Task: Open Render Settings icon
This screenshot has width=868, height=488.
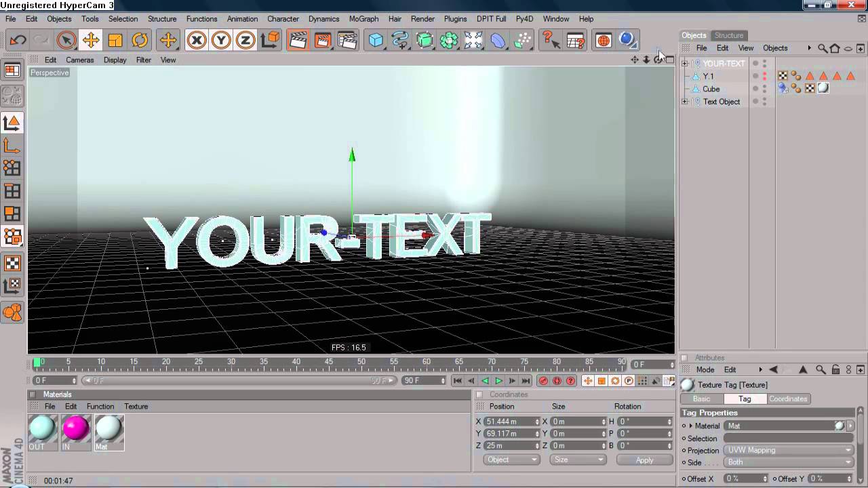Action: 347,41
